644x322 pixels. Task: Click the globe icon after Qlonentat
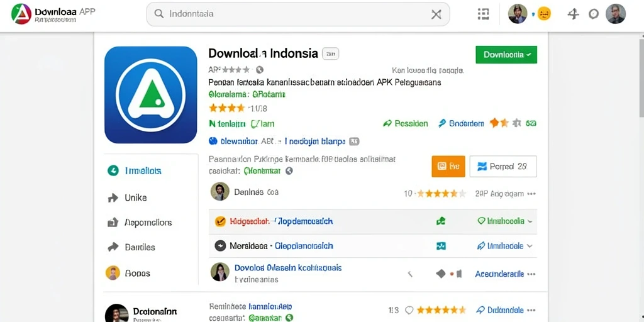(289, 171)
